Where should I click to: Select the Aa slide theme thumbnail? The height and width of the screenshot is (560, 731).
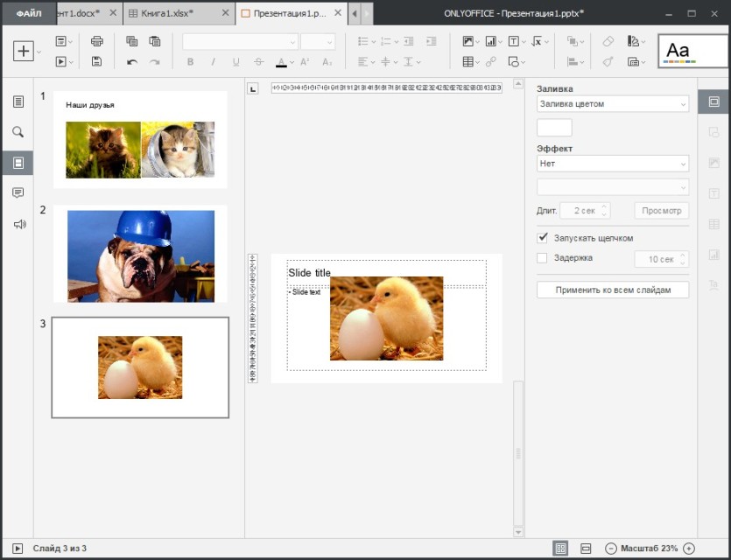pos(693,51)
